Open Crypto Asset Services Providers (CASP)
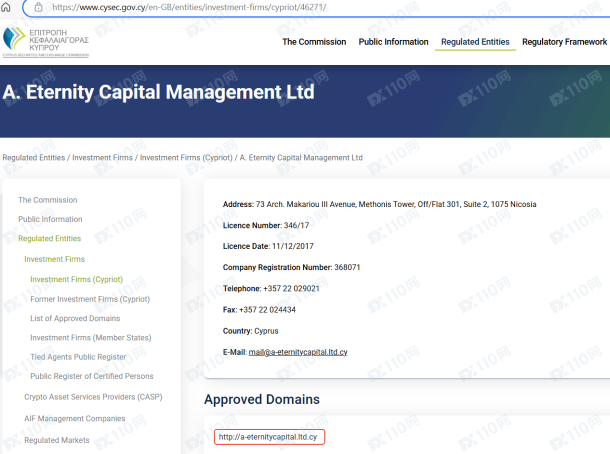Image resolution: width=610 pixels, height=454 pixels. (93, 397)
